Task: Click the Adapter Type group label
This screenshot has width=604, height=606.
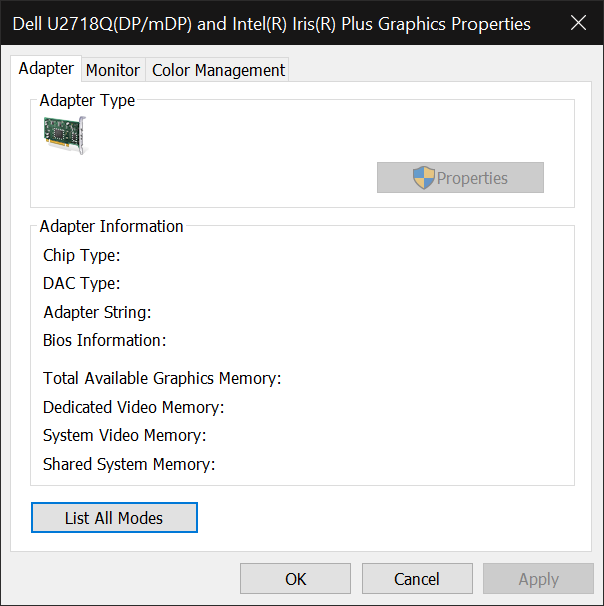Action: tap(87, 100)
